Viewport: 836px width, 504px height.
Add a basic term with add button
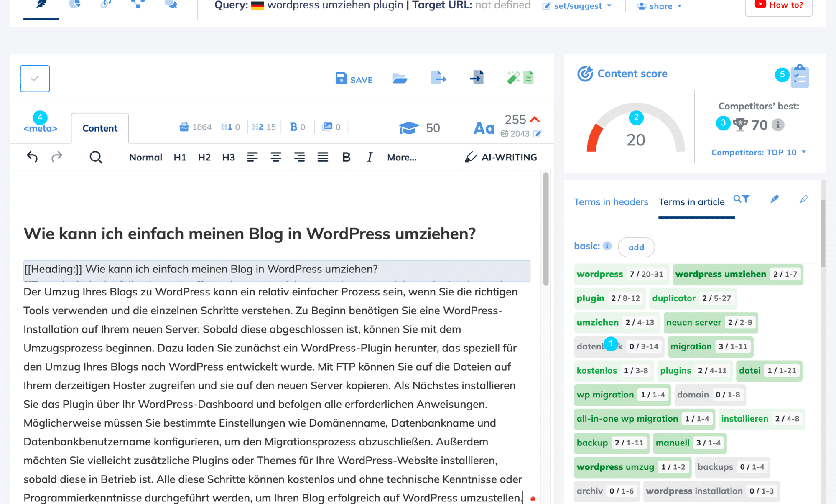tap(636, 247)
